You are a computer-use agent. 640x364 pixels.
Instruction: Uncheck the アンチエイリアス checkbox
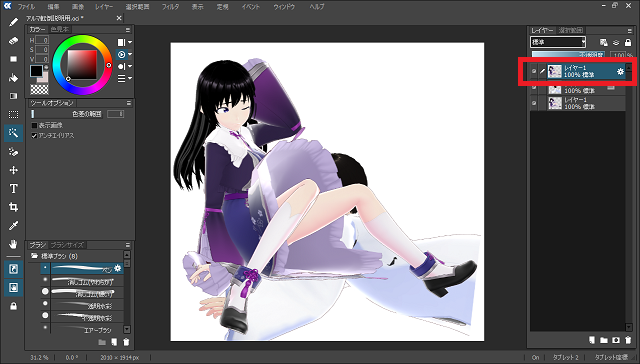coord(34,135)
